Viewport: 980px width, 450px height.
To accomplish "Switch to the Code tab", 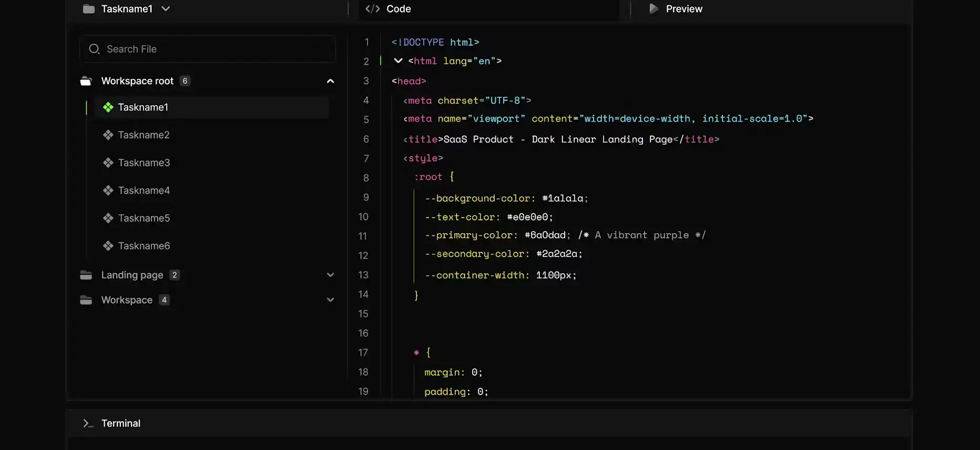I will (389, 9).
